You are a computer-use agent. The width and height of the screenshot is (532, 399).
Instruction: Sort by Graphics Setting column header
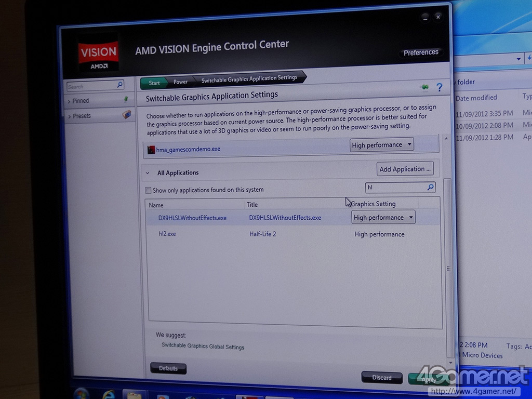tap(373, 204)
